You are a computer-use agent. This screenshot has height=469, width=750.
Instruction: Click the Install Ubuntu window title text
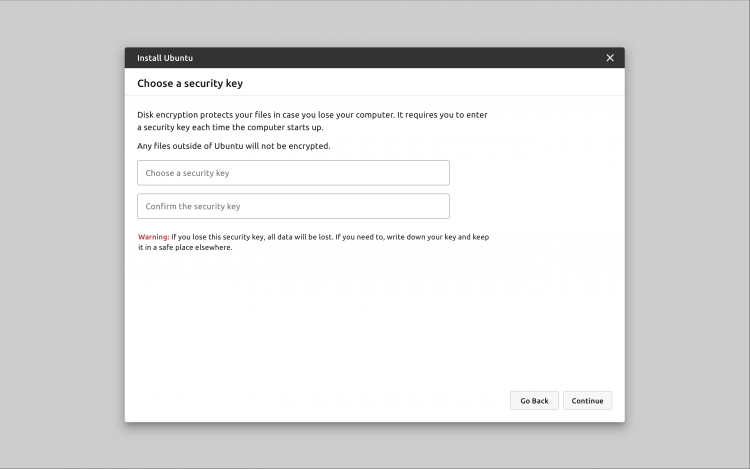tap(165, 58)
